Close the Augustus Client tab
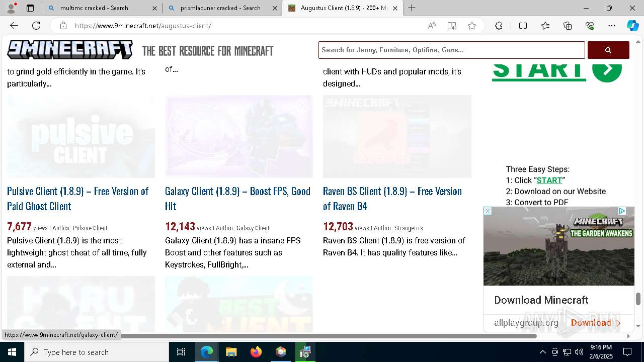Image resolution: width=644 pixels, height=362 pixels. [395, 8]
